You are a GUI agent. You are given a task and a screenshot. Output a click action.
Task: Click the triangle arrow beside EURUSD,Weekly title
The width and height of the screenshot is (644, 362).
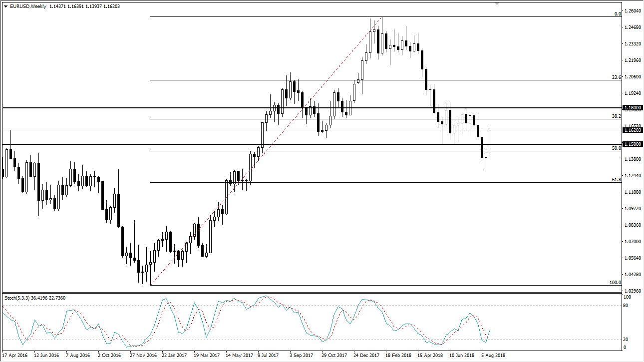[5, 6]
